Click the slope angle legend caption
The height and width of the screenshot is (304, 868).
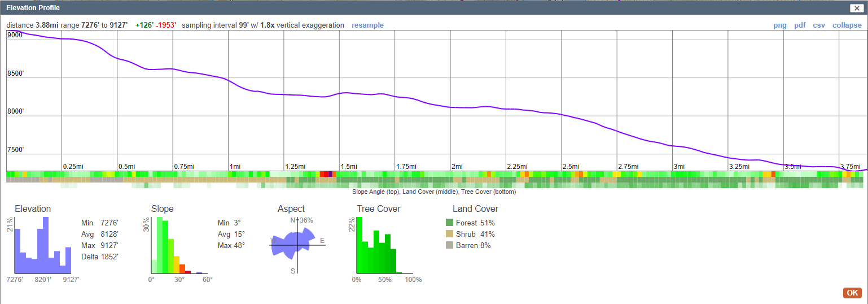[433, 192]
